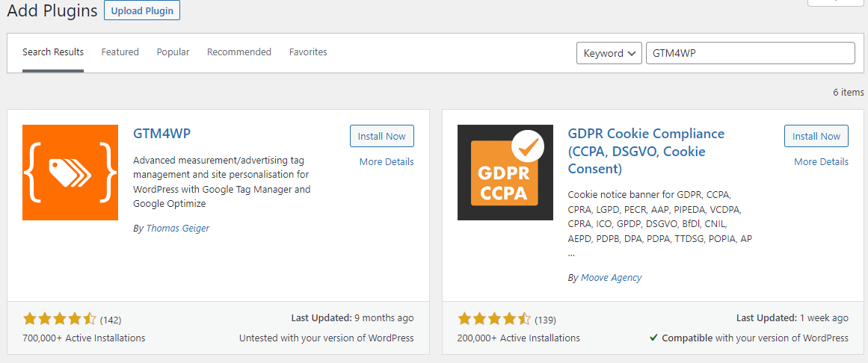This screenshot has width=868, height=363.
Task: Open More Details for GDPR Cookie Compliance
Action: pos(821,161)
